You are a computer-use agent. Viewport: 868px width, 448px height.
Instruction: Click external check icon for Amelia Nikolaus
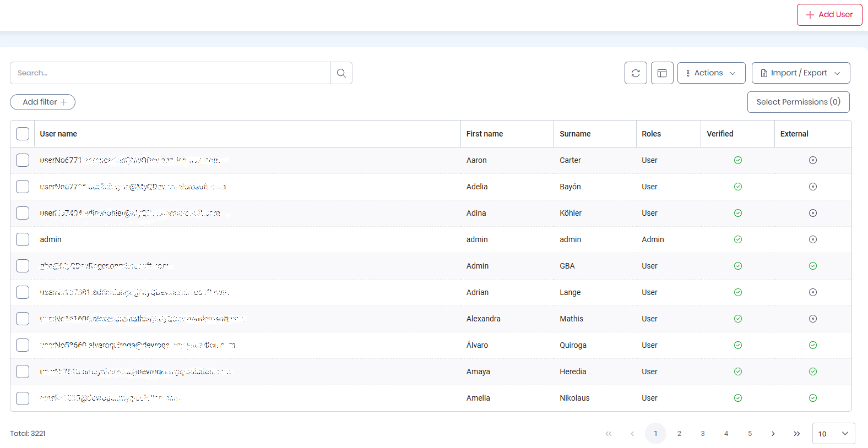813,398
